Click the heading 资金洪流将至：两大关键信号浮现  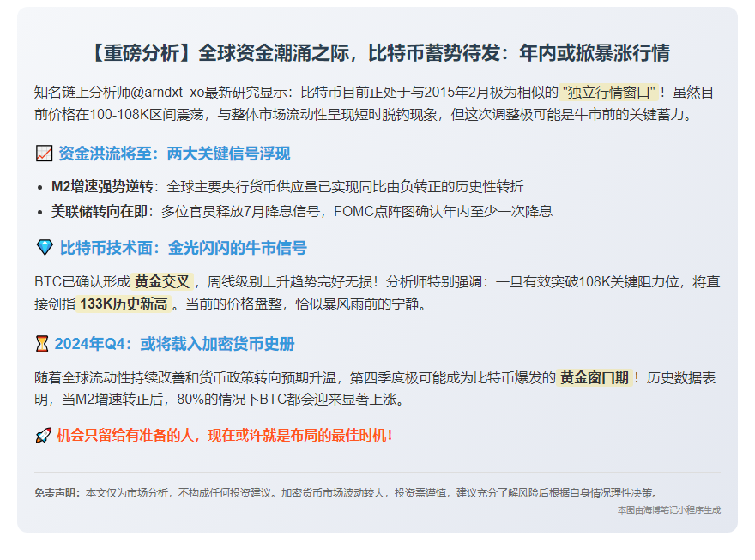point(175,154)
